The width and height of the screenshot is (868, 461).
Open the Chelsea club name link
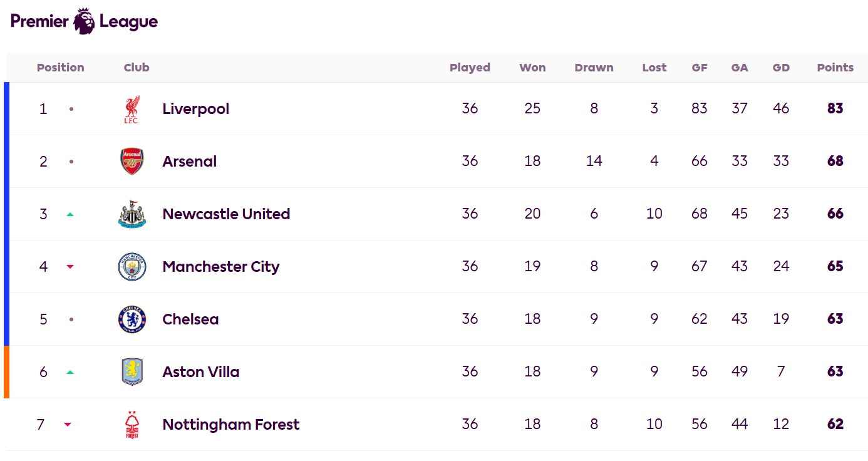coord(190,319)
